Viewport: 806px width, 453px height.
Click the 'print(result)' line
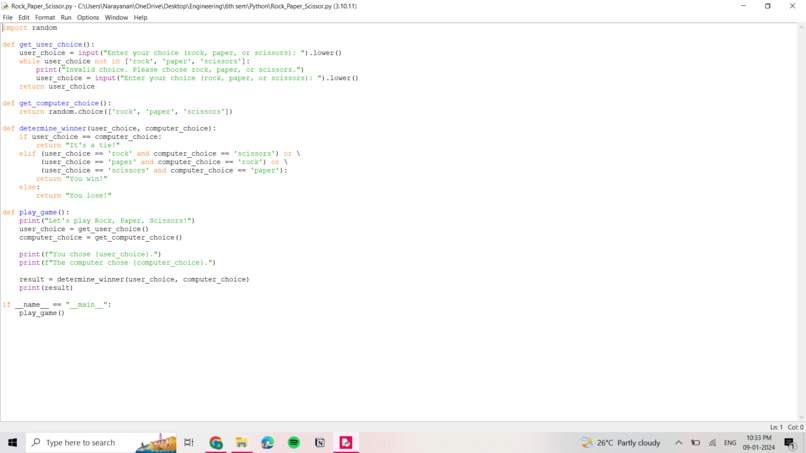46,288
